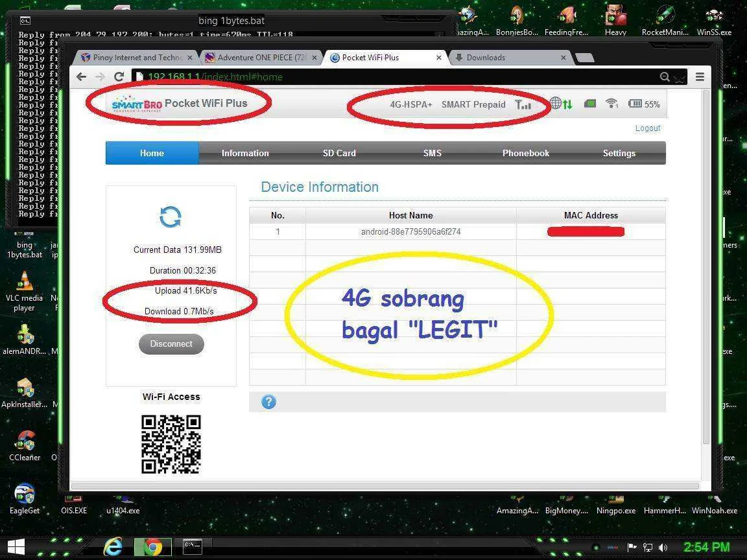Click the Logout link
The height and width of the screenshot is (560, 747).
click(648, 128)
